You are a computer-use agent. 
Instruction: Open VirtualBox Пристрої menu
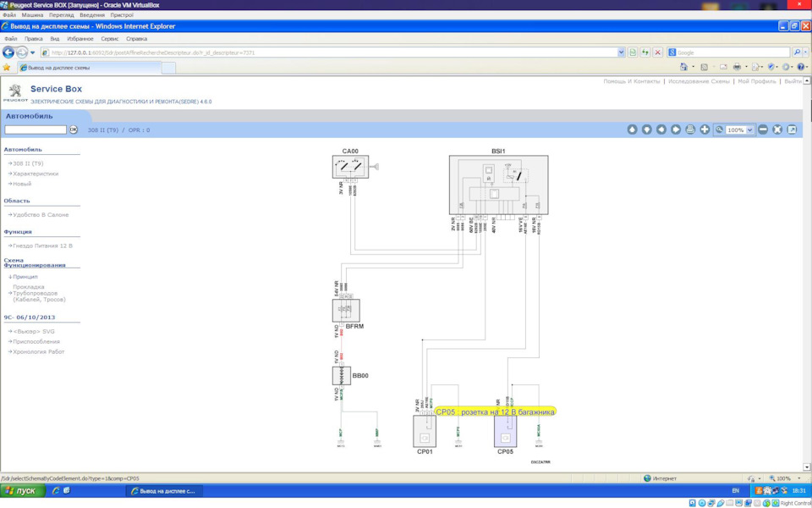(122, 15)
